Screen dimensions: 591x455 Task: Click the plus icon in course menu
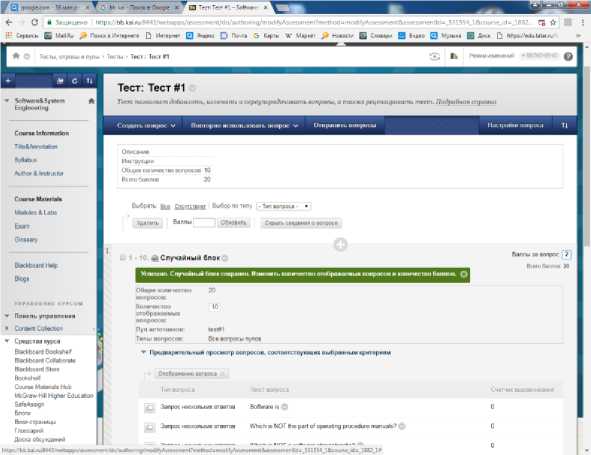pyautogui.click(x=8, y=81)
